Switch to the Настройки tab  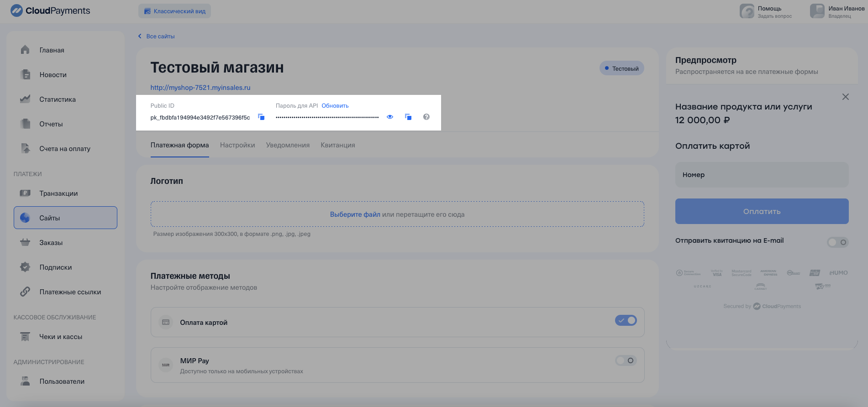tap(237, 145)
